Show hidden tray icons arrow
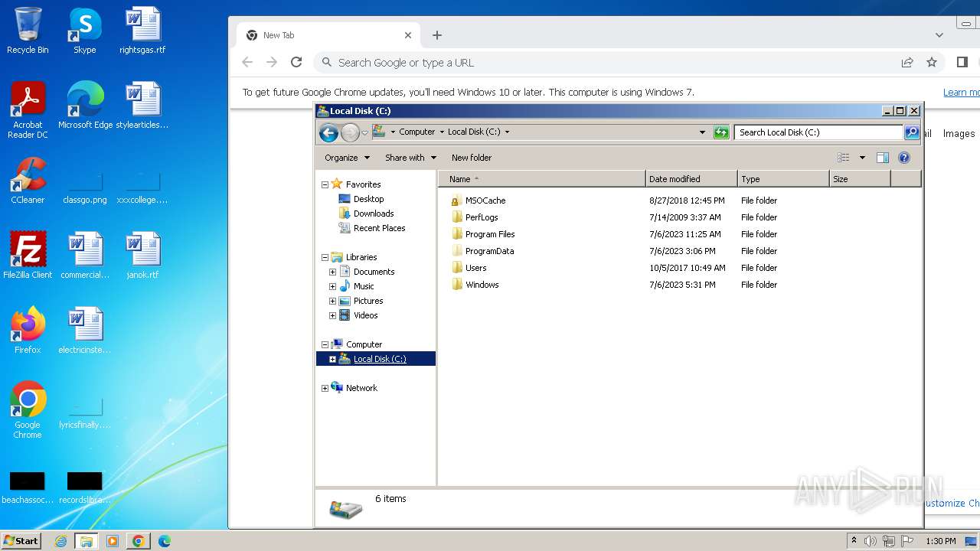The image size is (980, 551). click(854, 541)
